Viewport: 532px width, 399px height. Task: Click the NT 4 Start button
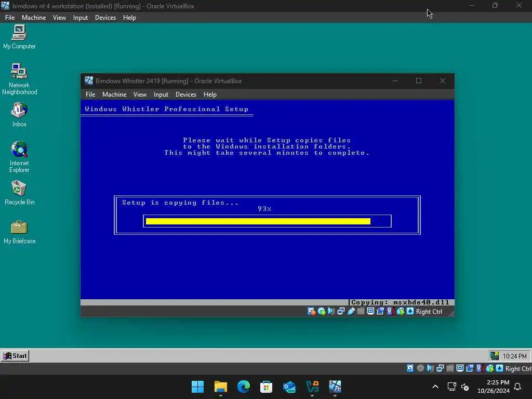coord(15,355)
